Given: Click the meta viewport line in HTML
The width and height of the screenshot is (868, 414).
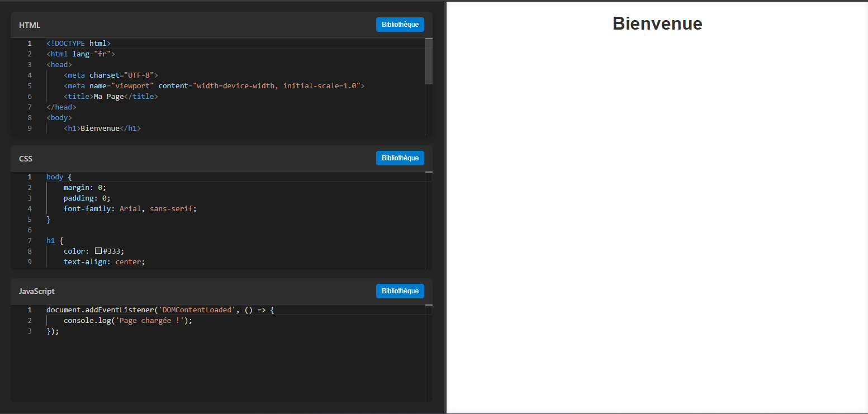Looking at the screenshot, I should pos(214,86).
